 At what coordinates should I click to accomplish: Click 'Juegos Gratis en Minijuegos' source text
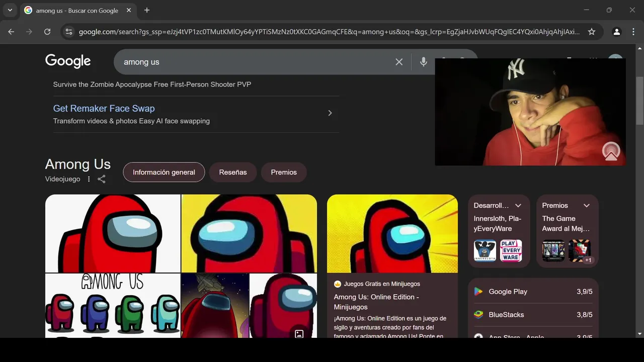tap(382, 284)
